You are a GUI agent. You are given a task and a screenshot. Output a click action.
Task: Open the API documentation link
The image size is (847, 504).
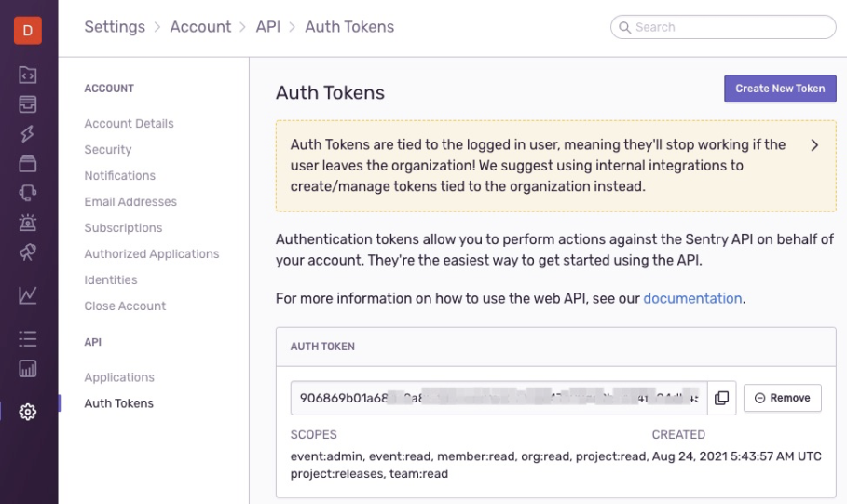tap(692, 299)
